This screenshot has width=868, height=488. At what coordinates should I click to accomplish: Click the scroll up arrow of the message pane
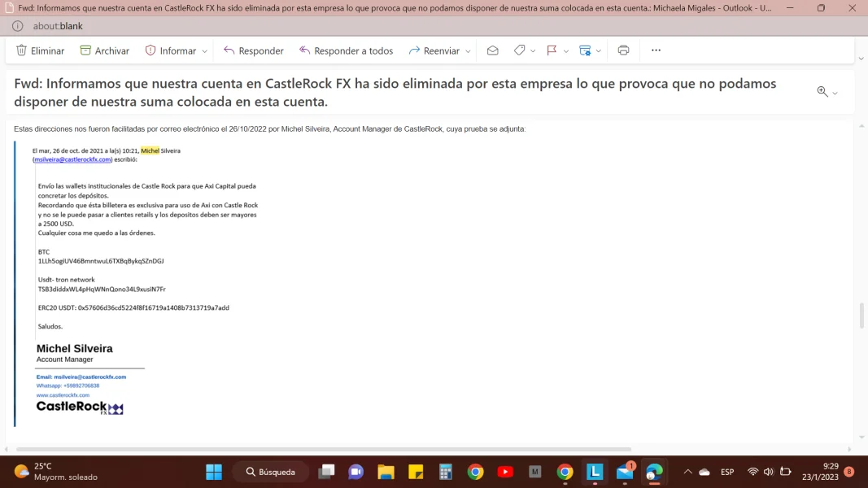tap(861, 126)
